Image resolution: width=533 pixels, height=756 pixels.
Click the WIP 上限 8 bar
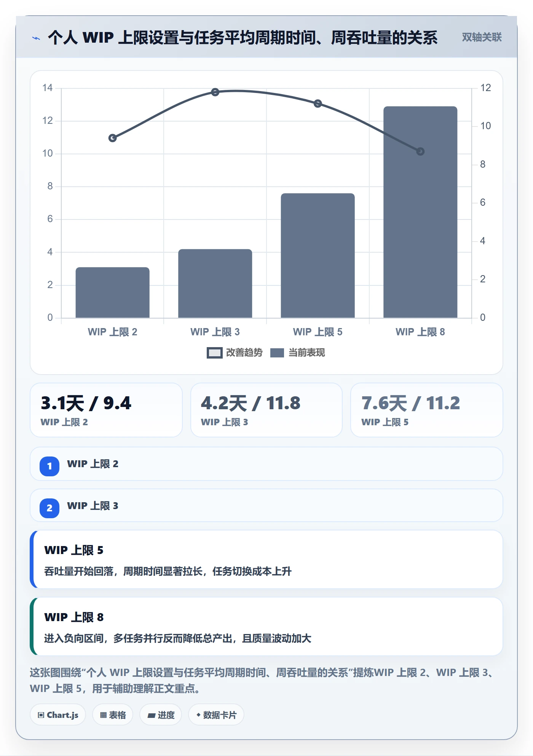420,212
